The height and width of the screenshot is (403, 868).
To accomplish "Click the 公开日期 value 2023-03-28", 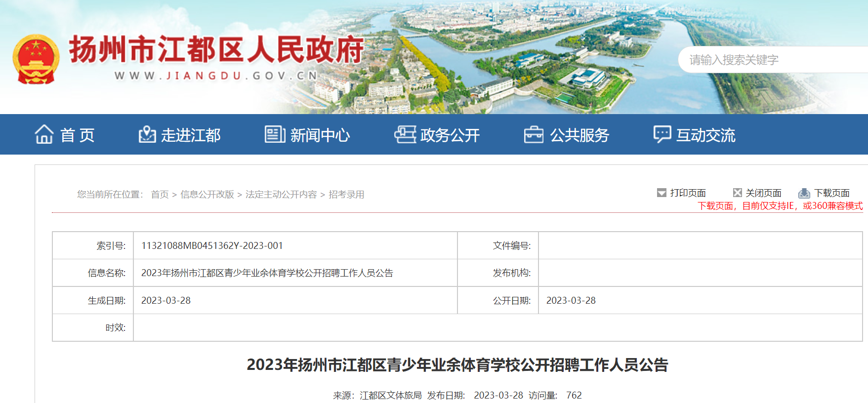I will pyautogui.click(x=571, y=300).
